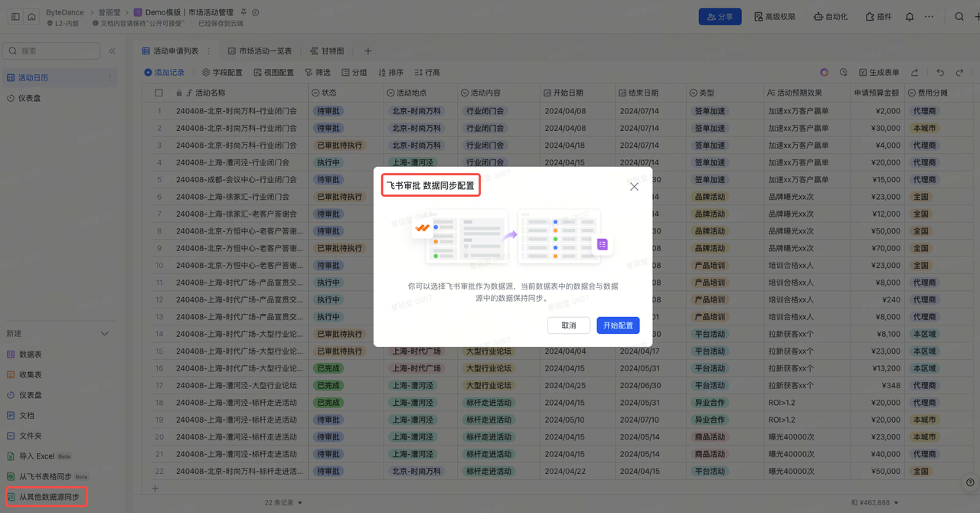Click the home icon in header
This screenshot has width=980, height=513.
point(31,16)
